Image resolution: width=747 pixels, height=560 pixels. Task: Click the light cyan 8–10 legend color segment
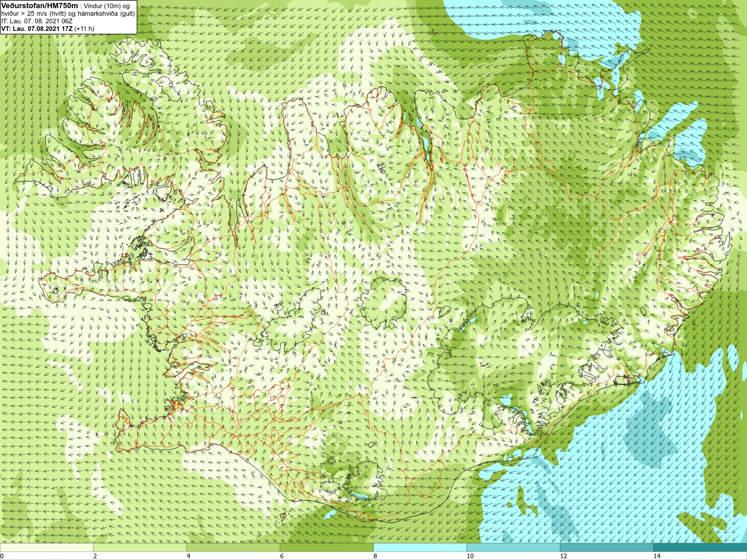point(420,548)
